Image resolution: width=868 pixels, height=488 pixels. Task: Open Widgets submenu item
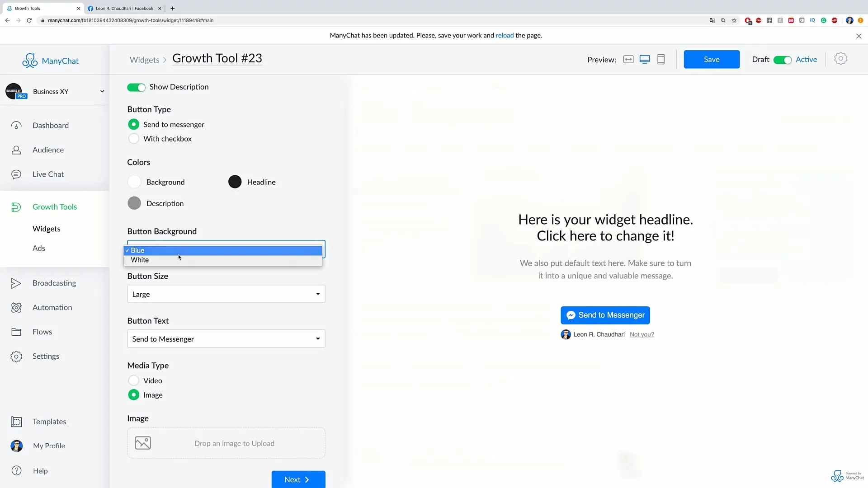point(47,229)
